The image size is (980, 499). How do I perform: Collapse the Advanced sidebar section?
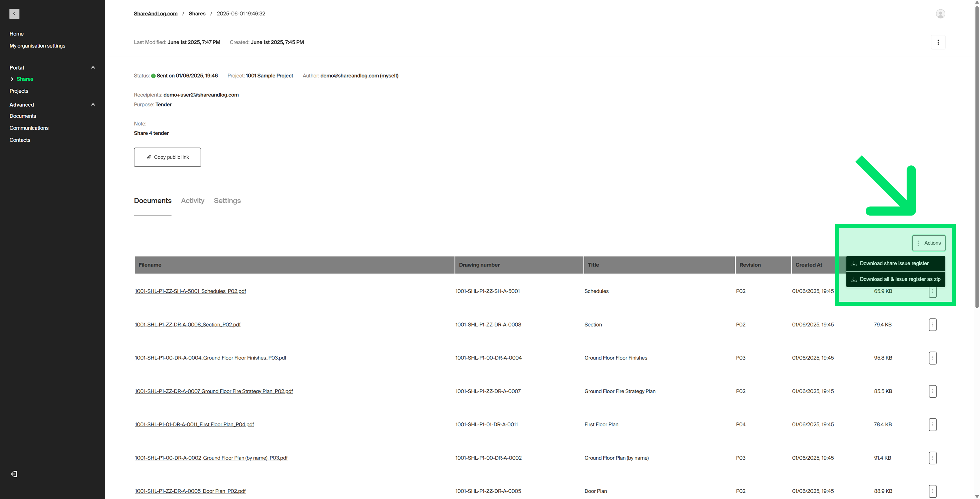click(x=93, y=104)
